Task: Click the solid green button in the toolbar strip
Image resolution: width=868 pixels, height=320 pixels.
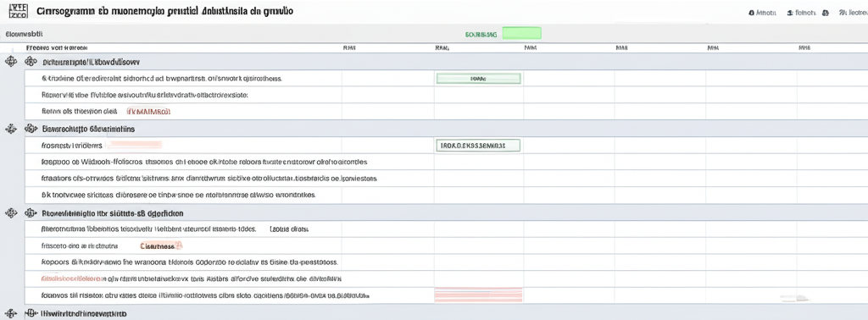Action: coord(521,34)
